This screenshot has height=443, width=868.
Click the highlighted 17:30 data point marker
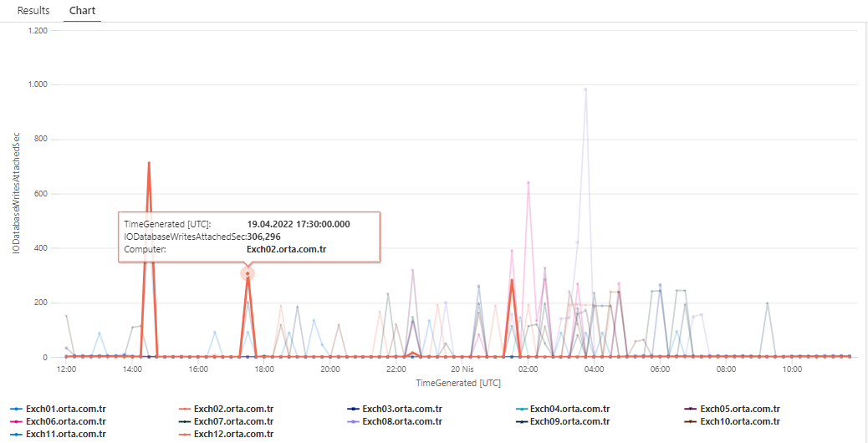click(248, 274)
